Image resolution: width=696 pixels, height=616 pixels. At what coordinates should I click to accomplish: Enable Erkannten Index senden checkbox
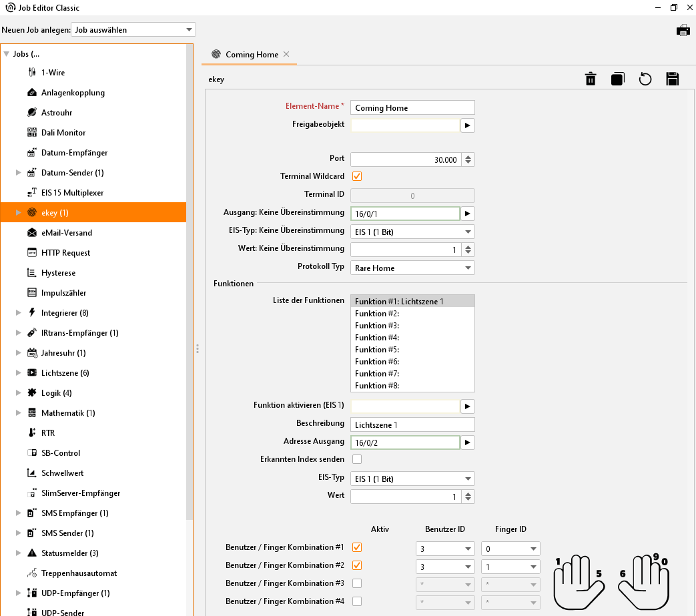pos(357,459)
